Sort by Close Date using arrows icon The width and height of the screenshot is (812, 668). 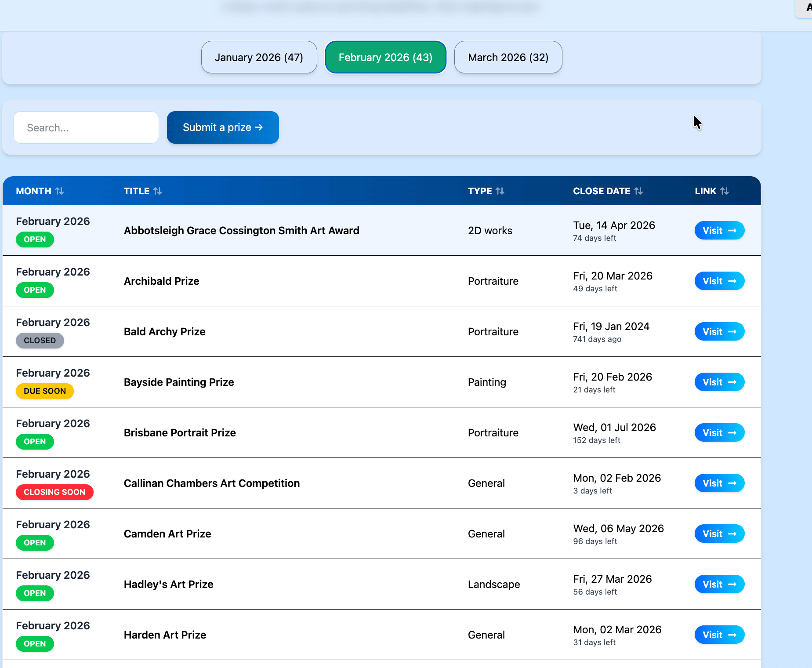pos(638,191)
